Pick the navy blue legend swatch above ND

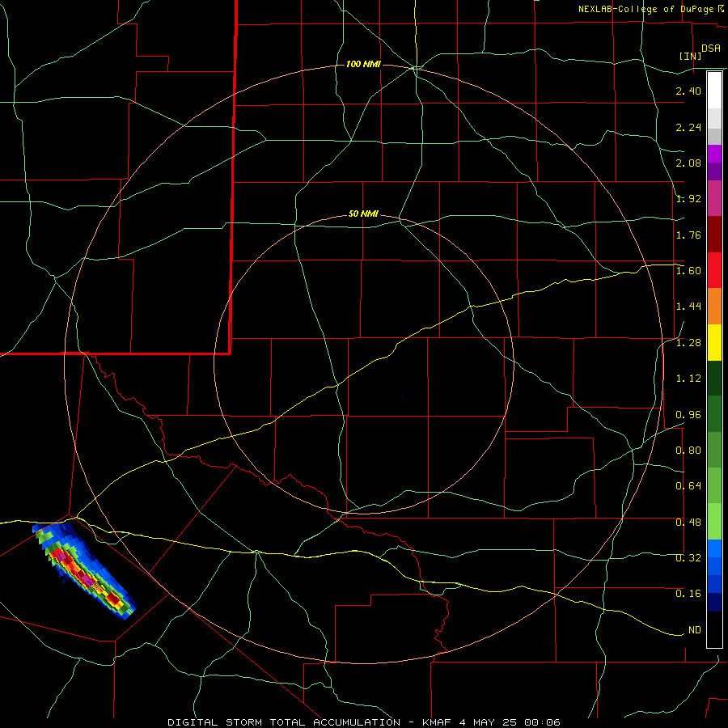click(714, 603)
